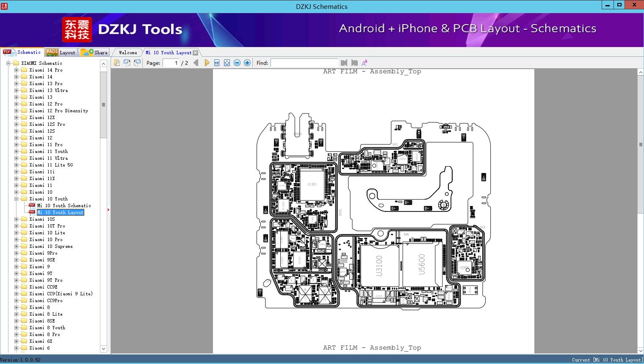
Task: Click the tree panel scroll-up arrow
Action: (103, 64)
